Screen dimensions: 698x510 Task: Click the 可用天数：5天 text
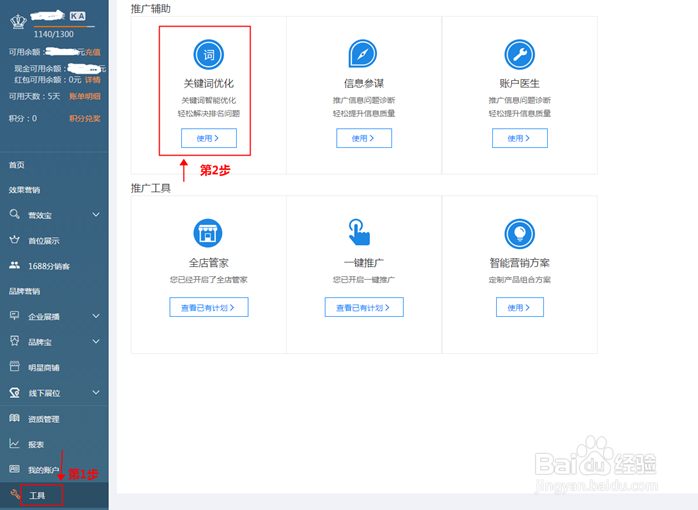point(34,96)
